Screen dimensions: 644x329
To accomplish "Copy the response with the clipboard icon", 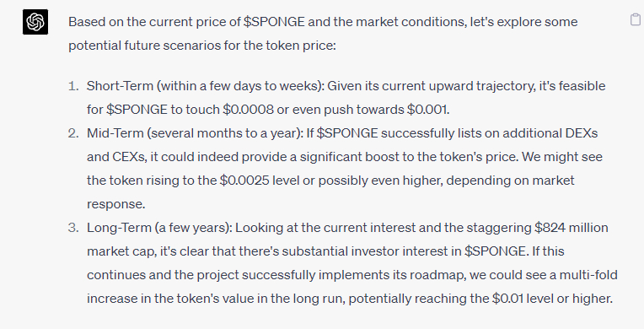I will click(636, 19).
